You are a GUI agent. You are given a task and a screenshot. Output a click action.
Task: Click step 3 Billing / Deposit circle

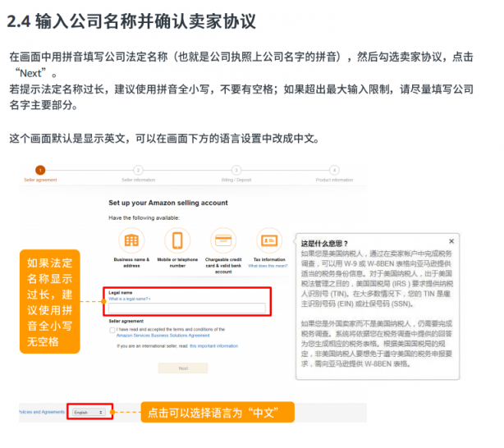pos(236,170)
